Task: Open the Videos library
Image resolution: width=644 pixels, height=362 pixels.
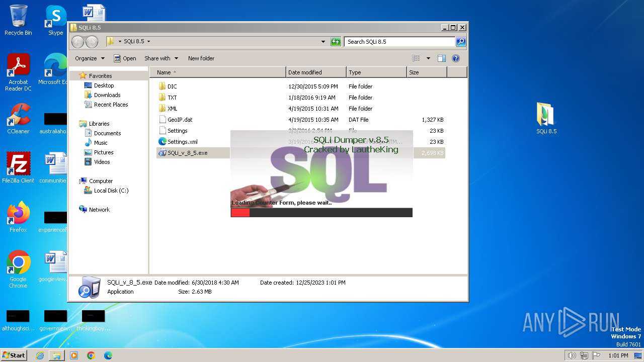Action: pyautogui.click(x=102, y=162)
